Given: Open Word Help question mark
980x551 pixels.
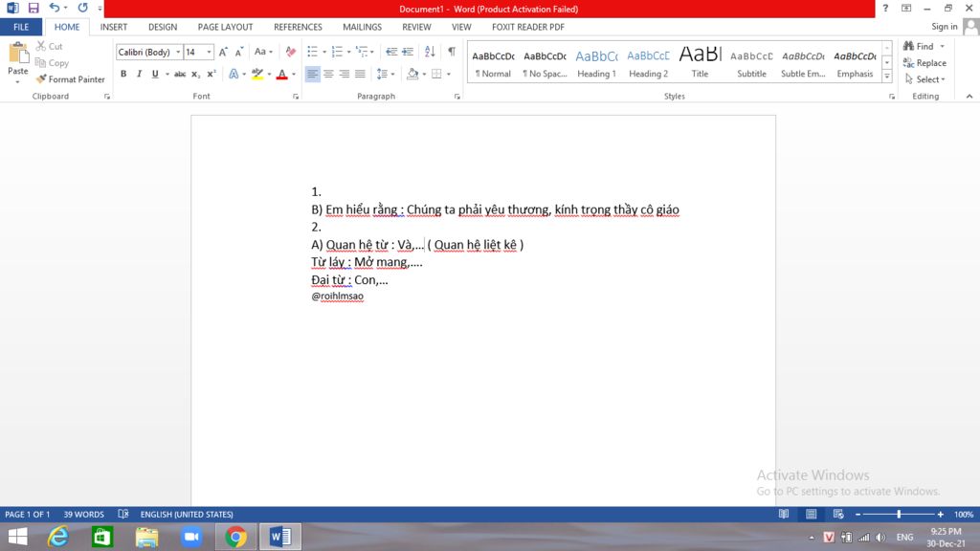Looking at the screenshot, I should (885, 8).
